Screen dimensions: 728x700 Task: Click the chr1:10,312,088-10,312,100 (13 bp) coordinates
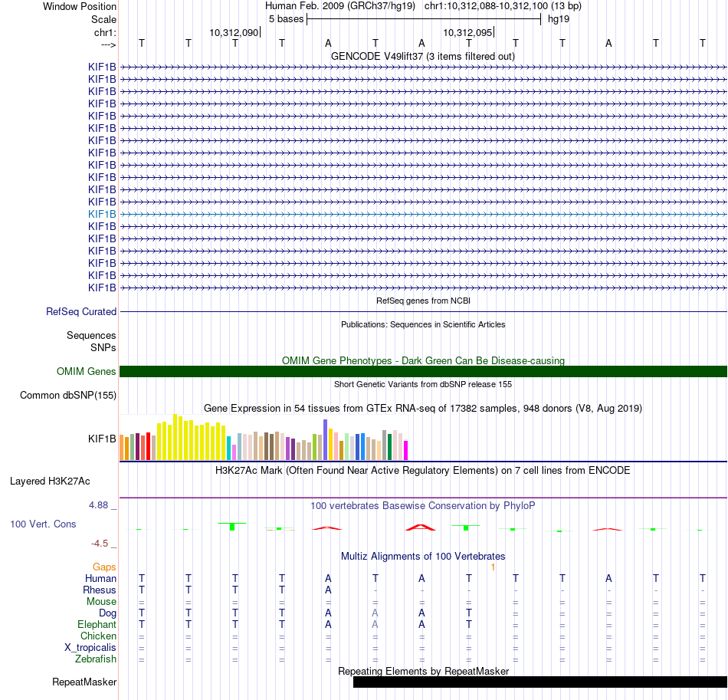(x=503, y=6)
